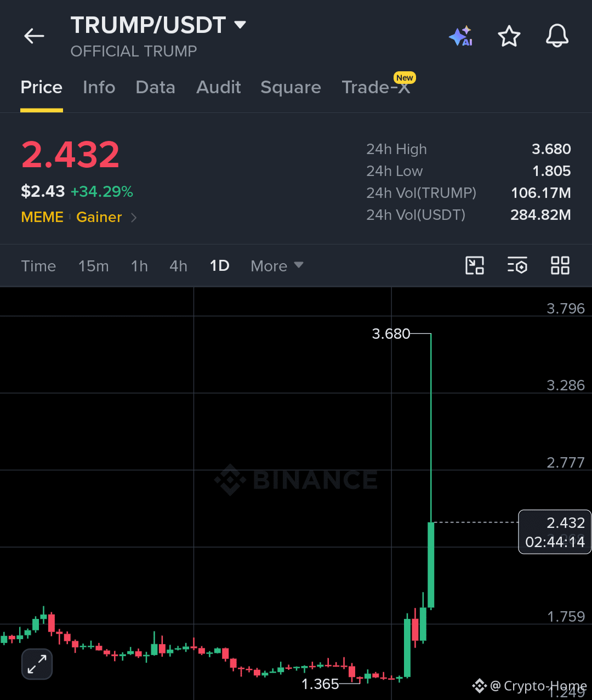Switch to the Audit tab
This screenshot has height=700, width=592.
point(219,87)
